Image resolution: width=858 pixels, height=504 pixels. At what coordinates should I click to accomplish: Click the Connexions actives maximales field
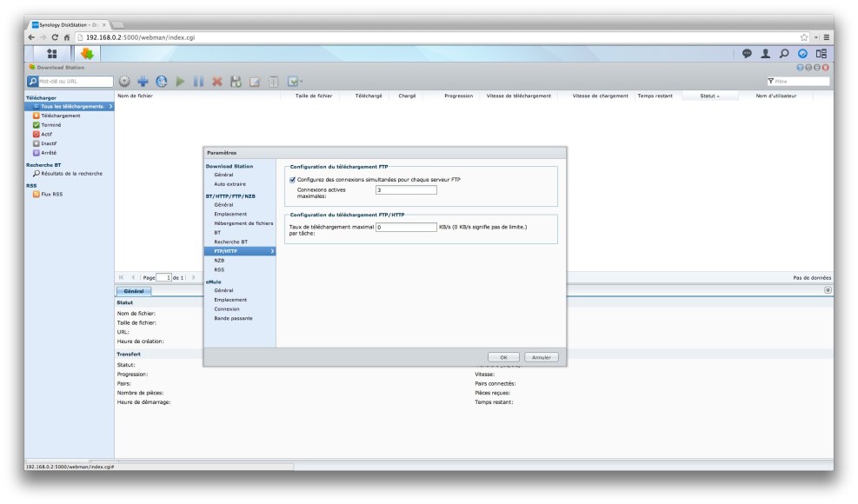pos(406,190)
